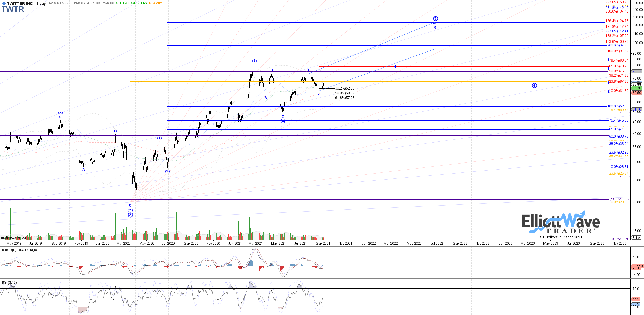Click the Nov-2023 date on the time axis
The image size is (644, 315).
619,244
